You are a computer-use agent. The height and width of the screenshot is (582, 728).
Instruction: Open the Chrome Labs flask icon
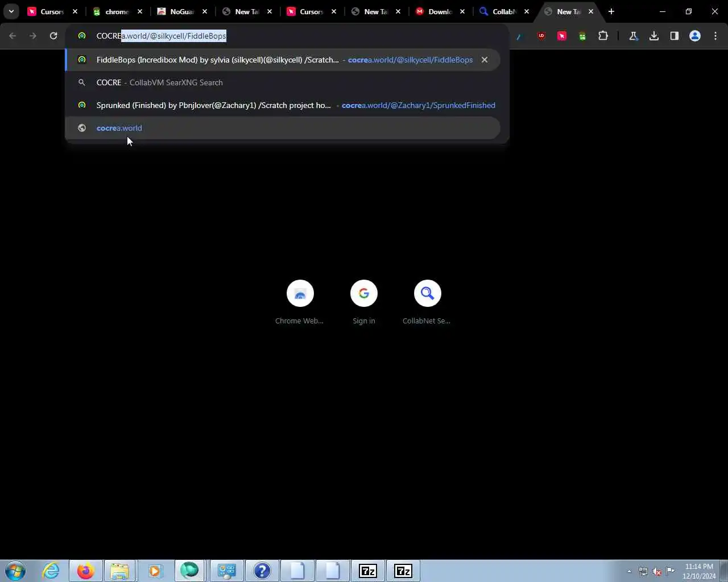pyautogui.click(x=633, y=36)
